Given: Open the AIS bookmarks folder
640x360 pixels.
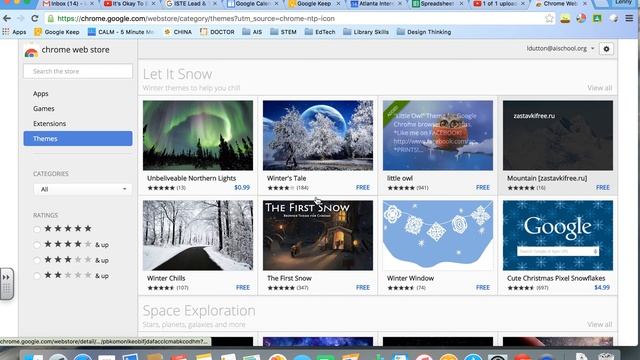Looking at the screenshot, I should (x=252, y=32).
